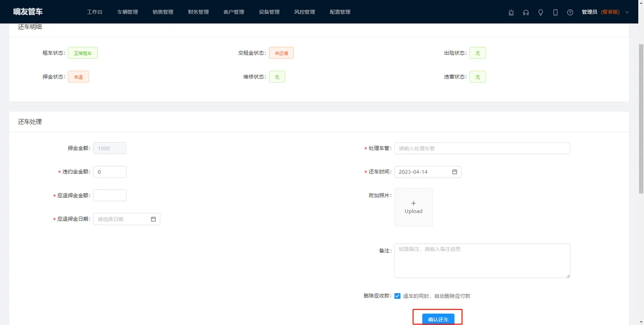Open the 销售管理 menu

163,12
